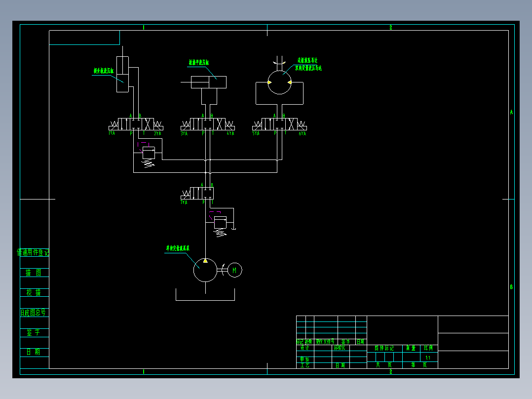Select the 描图 cell in side table

coord(34,273)
